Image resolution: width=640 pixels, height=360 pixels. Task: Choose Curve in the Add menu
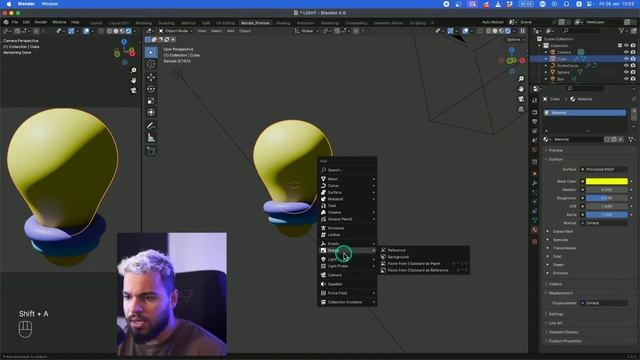(347, 186)
